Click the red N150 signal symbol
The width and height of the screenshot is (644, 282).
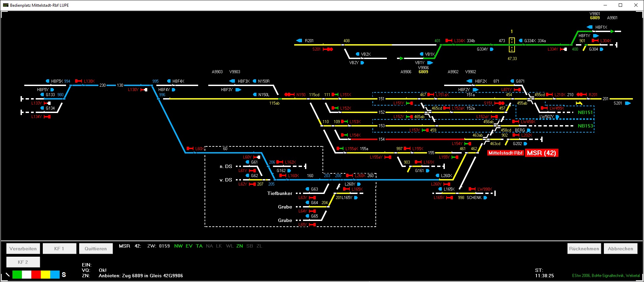289,95
